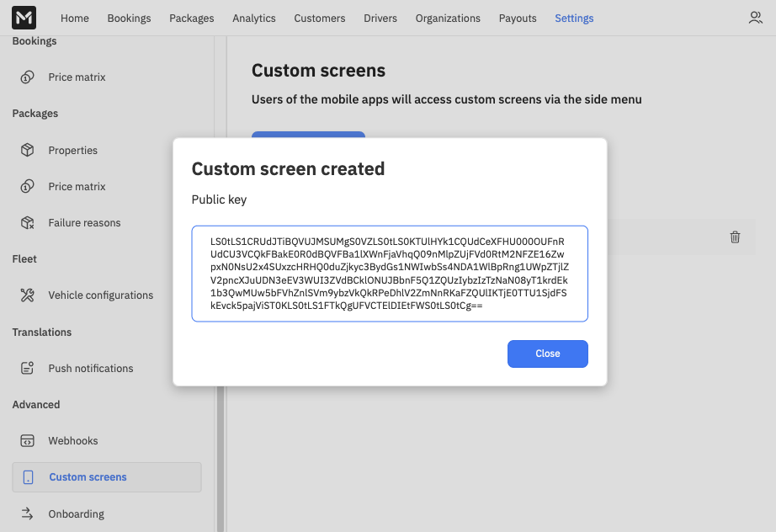The image size is (776, 532).
Task: Click the Custom screens page heading
Action: pyautogui.click(x=318, y=70)
